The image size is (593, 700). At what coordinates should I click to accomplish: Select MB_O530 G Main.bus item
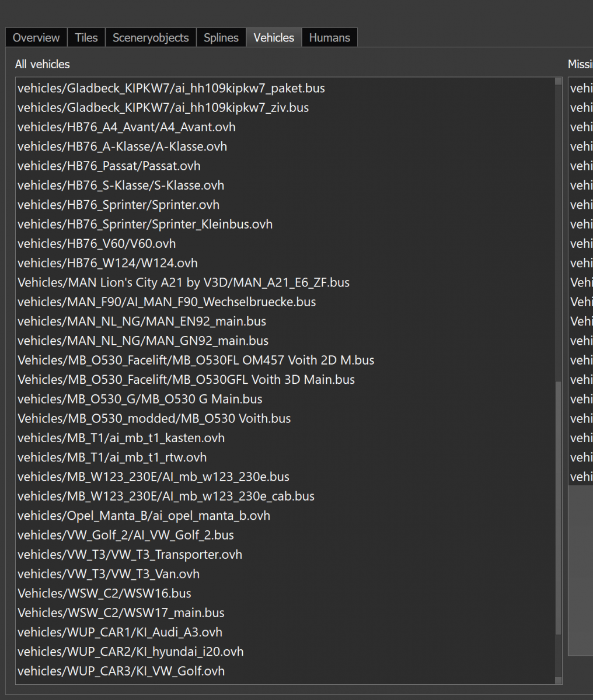(x=139, y=399)
